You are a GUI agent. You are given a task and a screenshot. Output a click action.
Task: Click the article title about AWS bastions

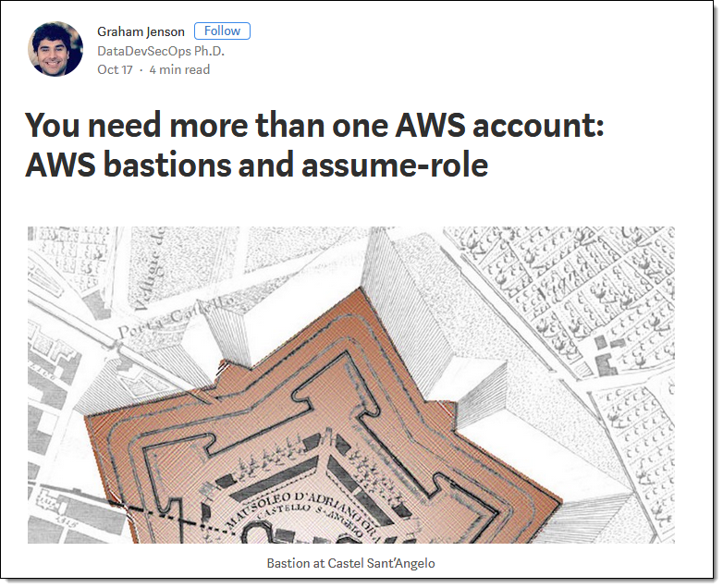[314, 144]
